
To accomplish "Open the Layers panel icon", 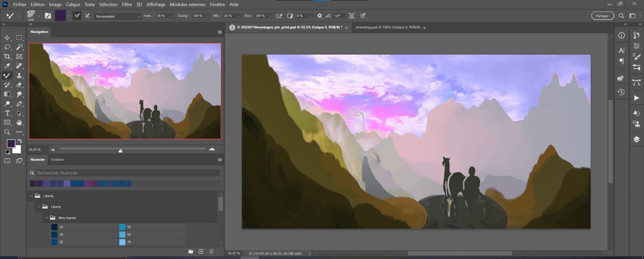I will (636, 139).
